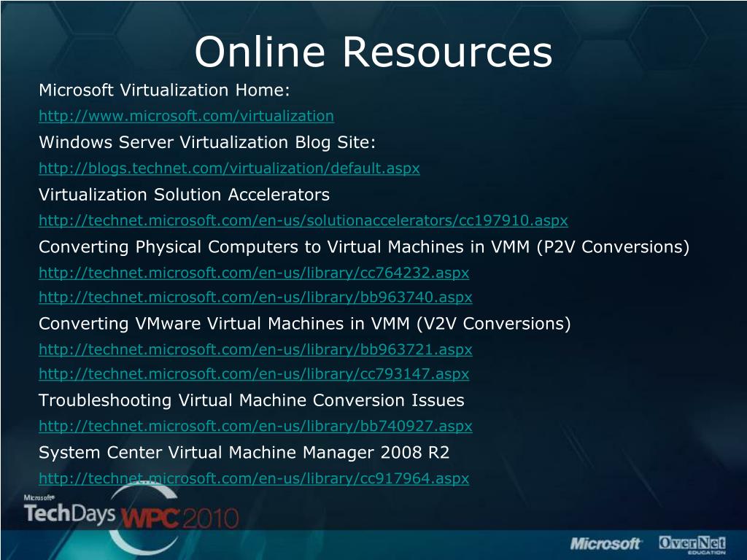Click the OverNet Education logo

(692, 544)
